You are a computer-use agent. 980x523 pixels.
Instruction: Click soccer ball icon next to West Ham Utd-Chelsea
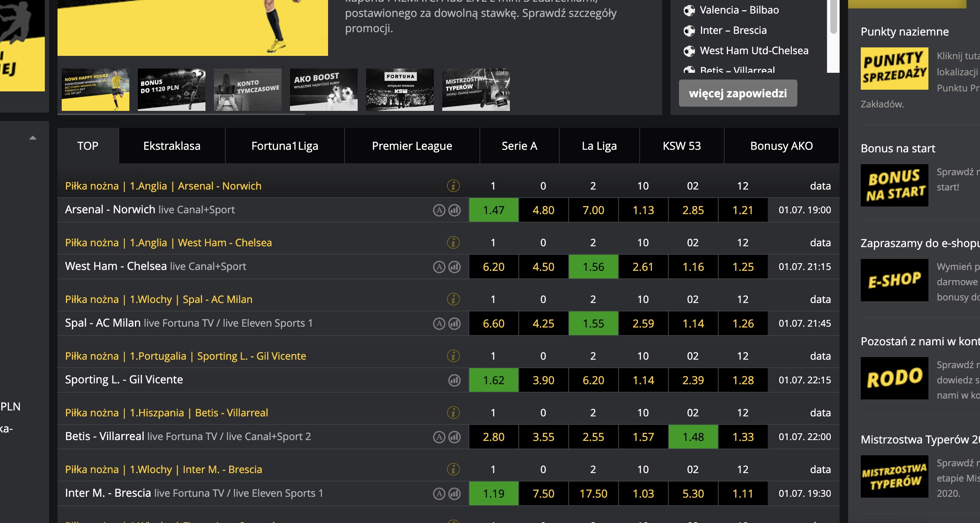689,51
